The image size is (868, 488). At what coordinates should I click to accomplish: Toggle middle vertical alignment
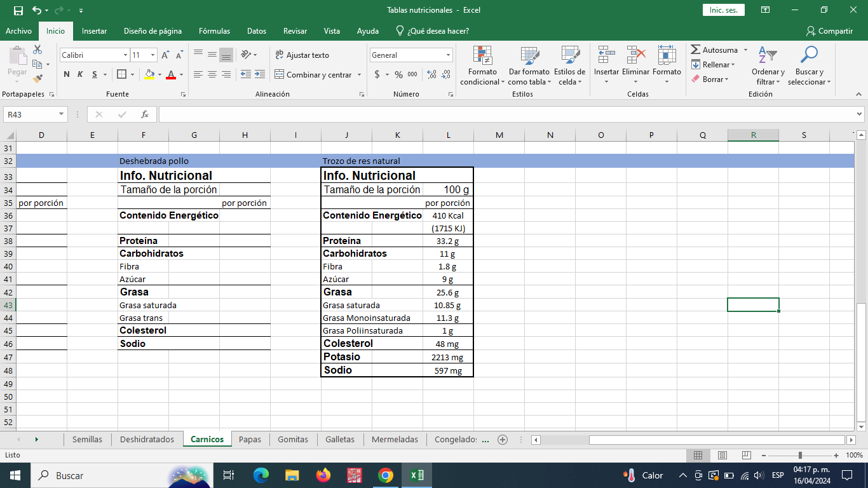(212, 55)
